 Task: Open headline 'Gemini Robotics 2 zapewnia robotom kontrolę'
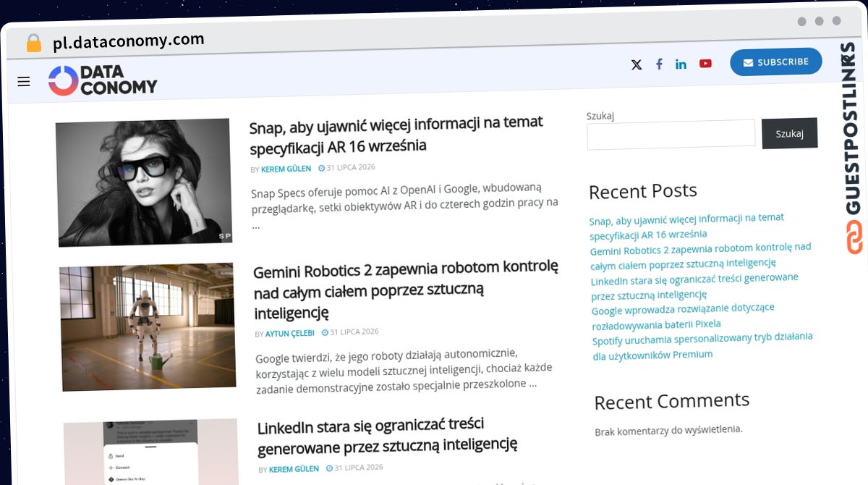coord(407,290)
